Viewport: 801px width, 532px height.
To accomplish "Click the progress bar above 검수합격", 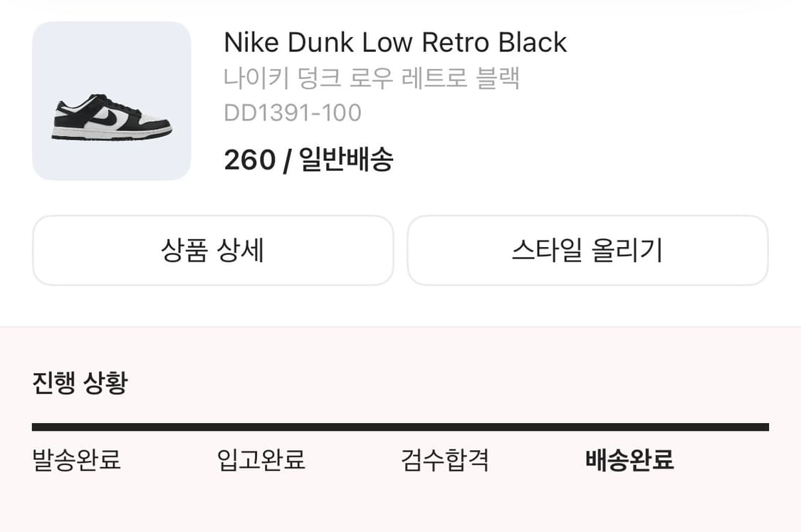I will coord(445,427).
